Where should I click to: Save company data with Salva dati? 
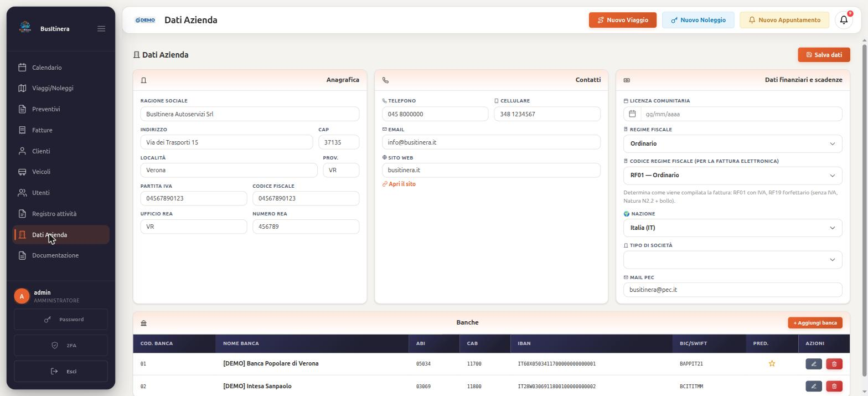(x=824, y=55)
